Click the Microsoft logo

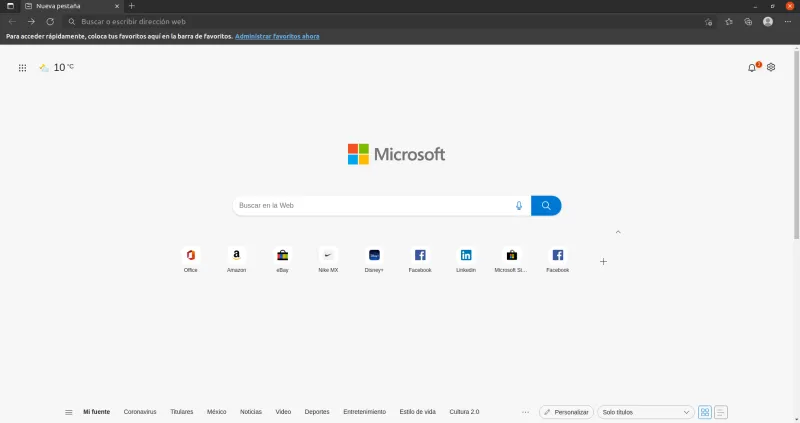[x=396, y=154]
